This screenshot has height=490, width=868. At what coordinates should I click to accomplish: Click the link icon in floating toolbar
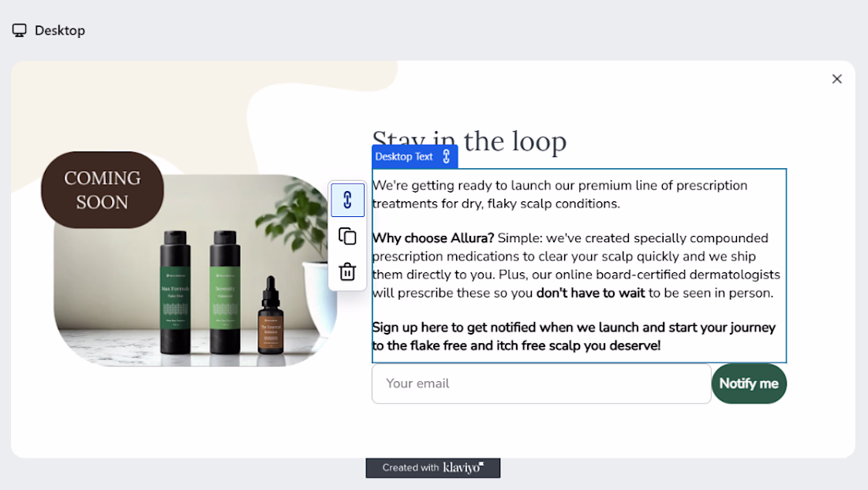[348, 200]
